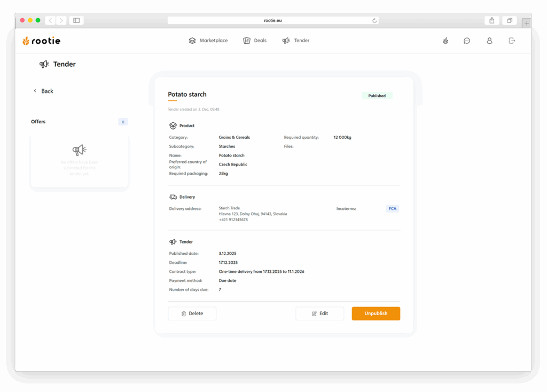
Task: Click the rootie.eu address bar
Action: point(272,20)
